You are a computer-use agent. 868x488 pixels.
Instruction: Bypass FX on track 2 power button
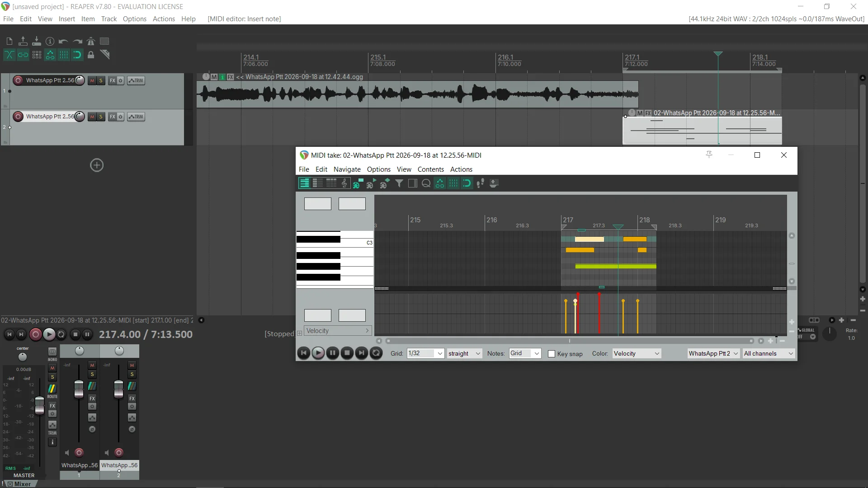[x=121, y=117]
